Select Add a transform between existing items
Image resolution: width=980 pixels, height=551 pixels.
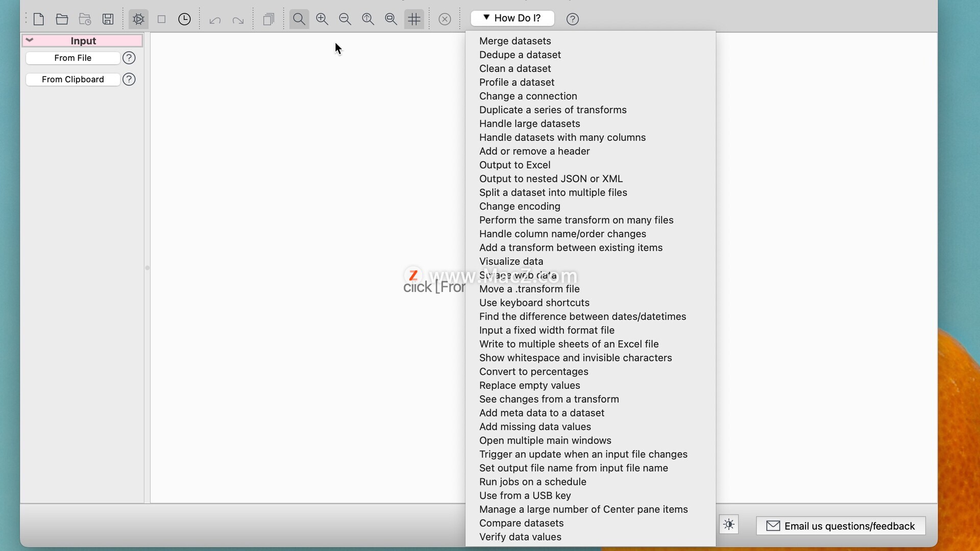[x=591, y=247]
